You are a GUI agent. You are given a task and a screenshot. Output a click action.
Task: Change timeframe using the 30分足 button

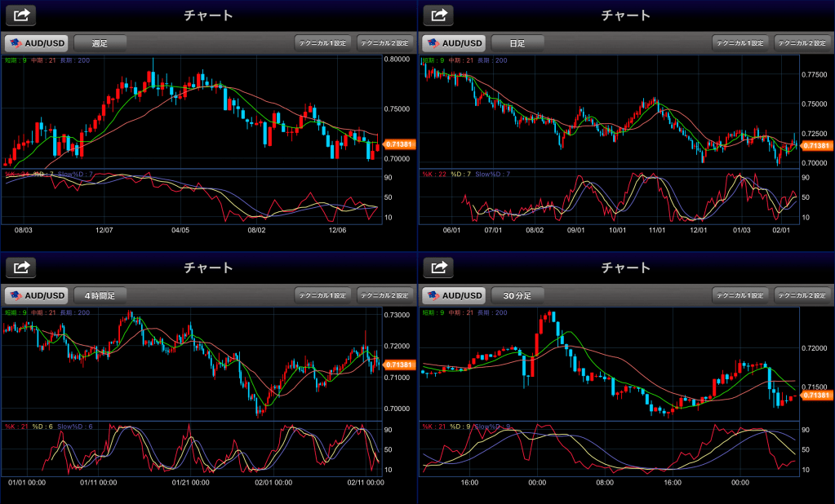tap(517, 295)
